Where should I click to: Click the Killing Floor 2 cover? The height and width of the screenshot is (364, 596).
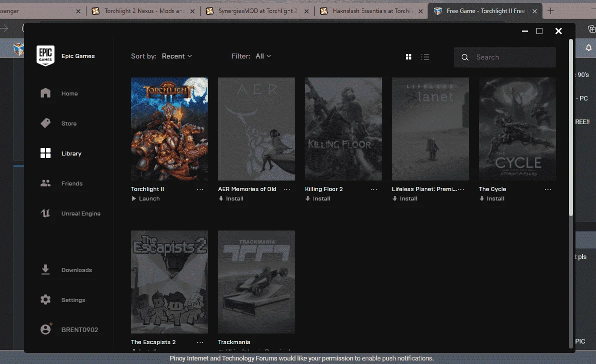point(343,129)
